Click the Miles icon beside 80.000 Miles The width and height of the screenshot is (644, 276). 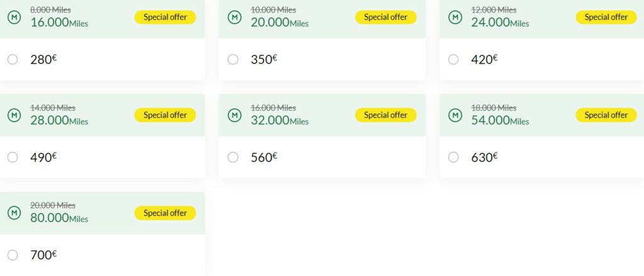14,213
